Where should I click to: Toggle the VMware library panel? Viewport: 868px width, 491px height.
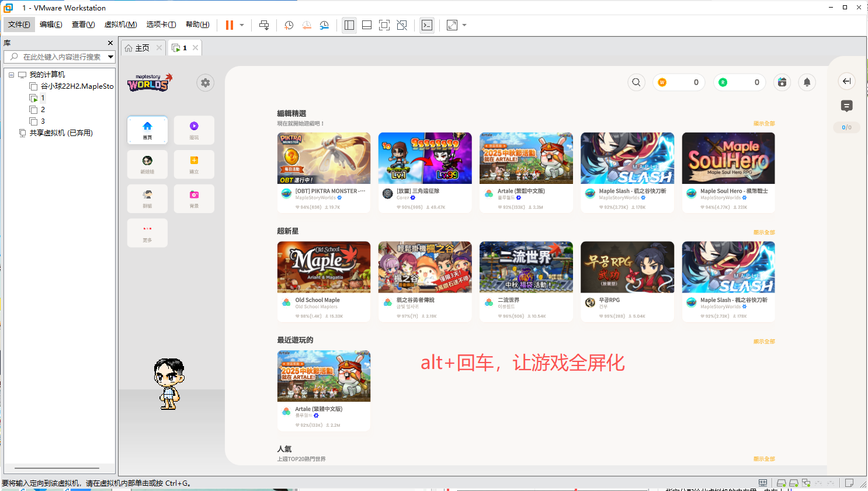[349, 25]
